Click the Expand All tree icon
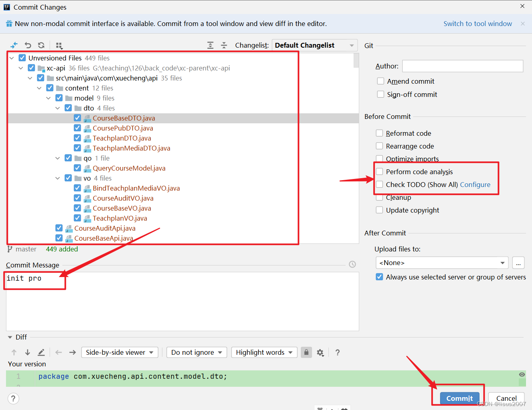 [x=210, y=45]
